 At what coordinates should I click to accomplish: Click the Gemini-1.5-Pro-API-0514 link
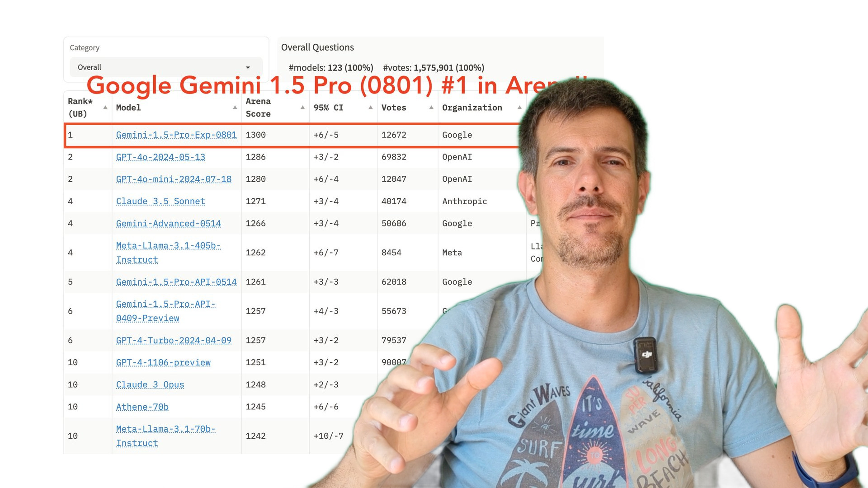(176, 282)
